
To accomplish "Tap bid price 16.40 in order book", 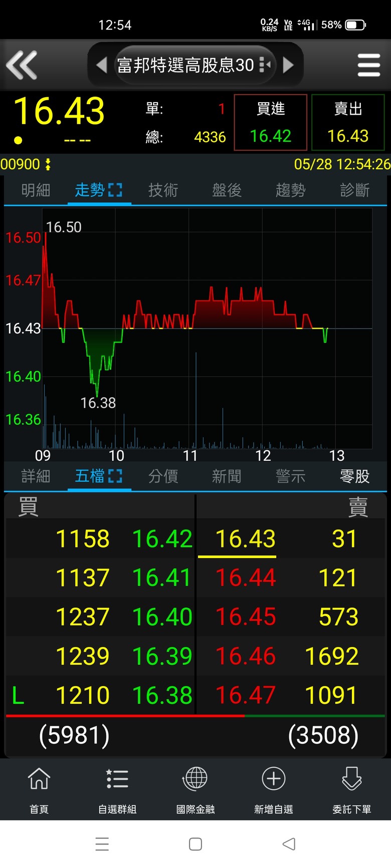I will click(162, 617).
